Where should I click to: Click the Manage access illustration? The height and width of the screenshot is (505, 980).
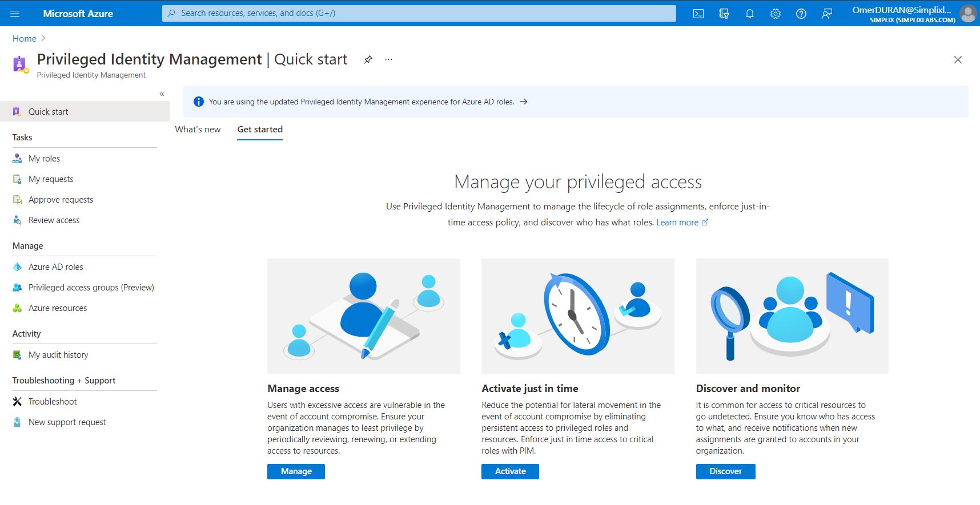pos(364,317)
